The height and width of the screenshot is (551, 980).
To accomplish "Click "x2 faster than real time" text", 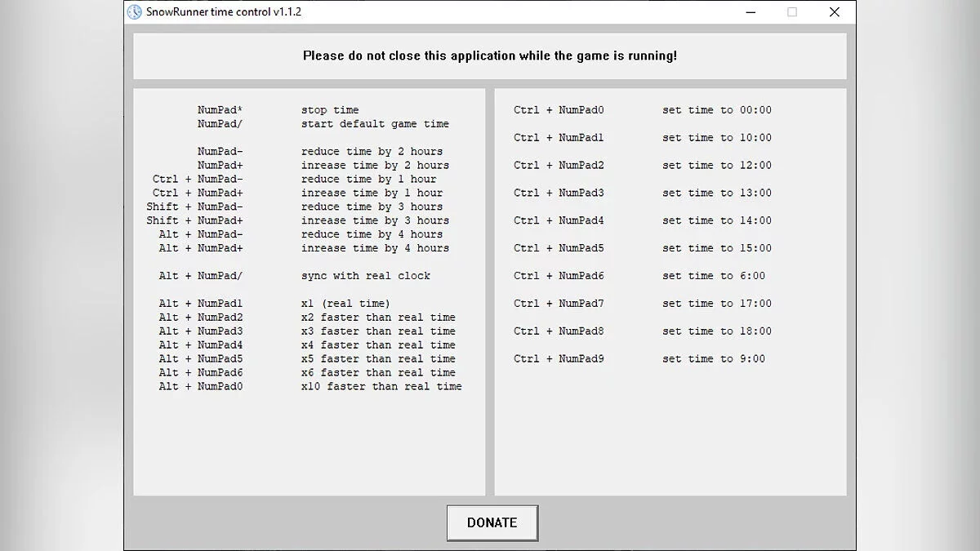I will pos(378,318).
